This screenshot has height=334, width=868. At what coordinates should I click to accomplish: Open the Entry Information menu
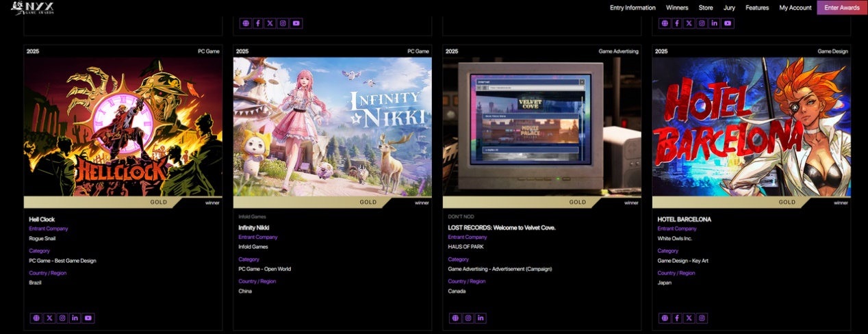click(633, 8)
